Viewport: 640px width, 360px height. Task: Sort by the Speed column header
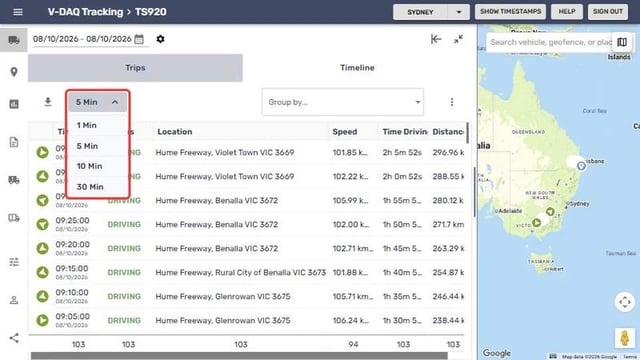coord(344,132)
